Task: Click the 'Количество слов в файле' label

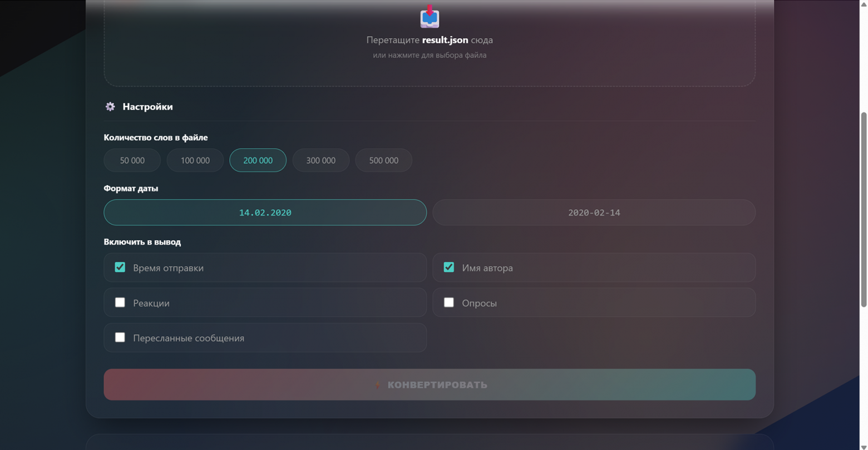Action: click(x=156, y=137)
